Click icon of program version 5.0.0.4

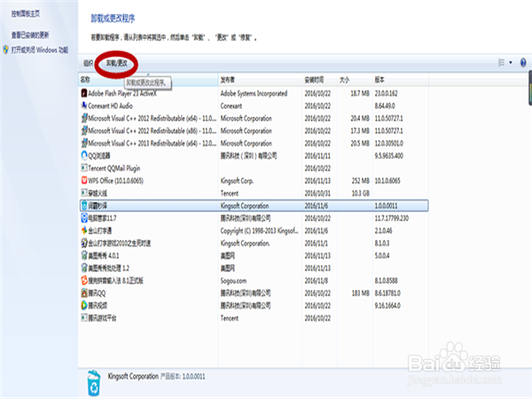(x=84, y=255)
